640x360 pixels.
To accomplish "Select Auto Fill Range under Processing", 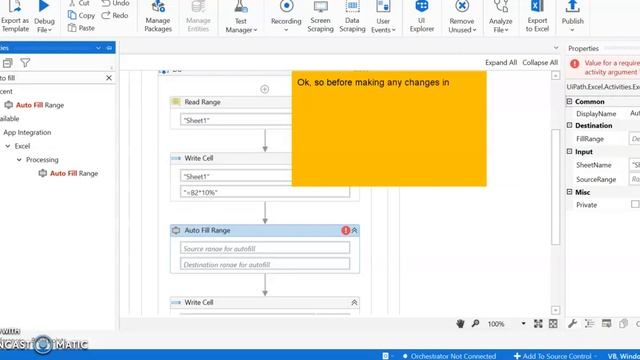I will coord(68,173).
